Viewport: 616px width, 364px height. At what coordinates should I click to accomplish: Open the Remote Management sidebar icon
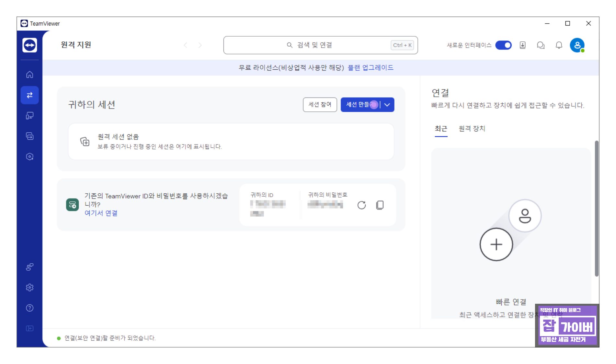tap(29, 136)
